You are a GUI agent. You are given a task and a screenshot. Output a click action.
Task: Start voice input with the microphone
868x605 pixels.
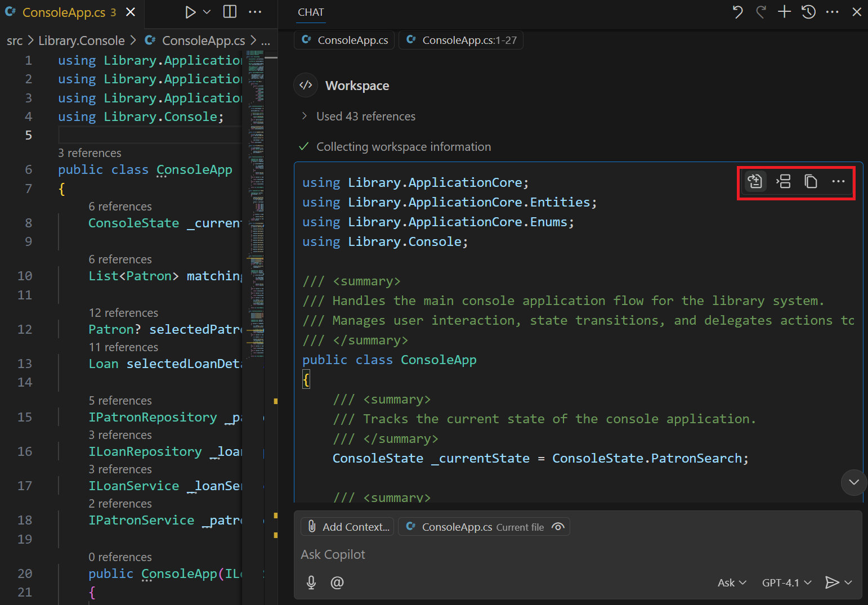[311, 582]
